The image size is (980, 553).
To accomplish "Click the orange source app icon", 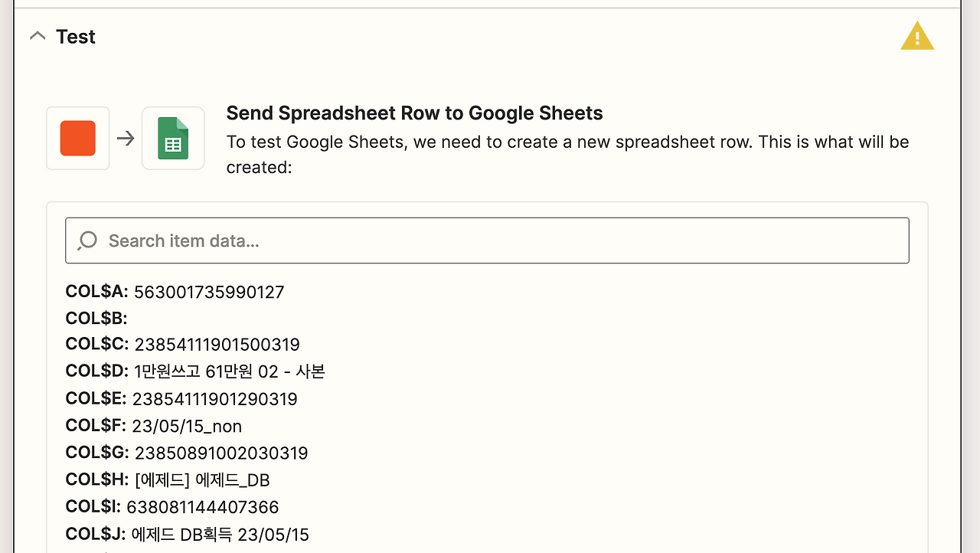I will [x=78, y=138].
